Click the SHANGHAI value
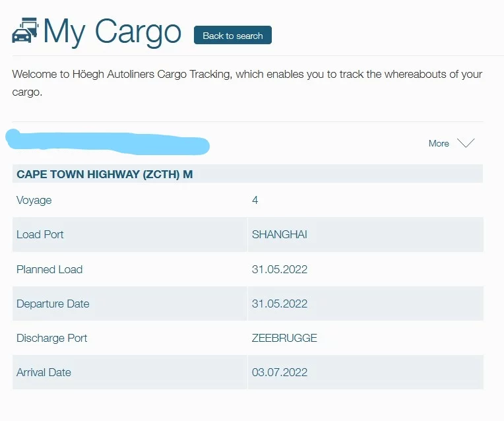This screenshot has height=421, width=504. coord(280,234)
